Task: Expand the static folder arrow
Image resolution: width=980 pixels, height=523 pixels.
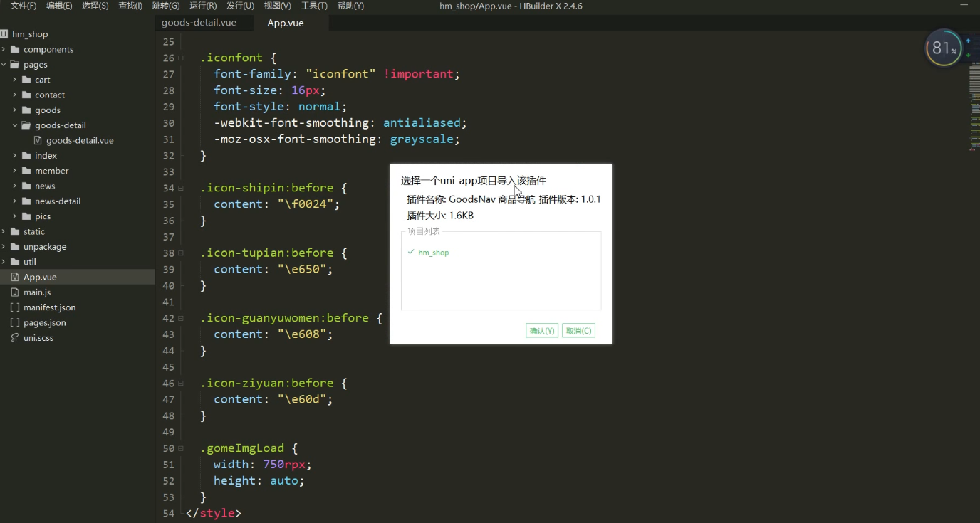Action: 4,231
